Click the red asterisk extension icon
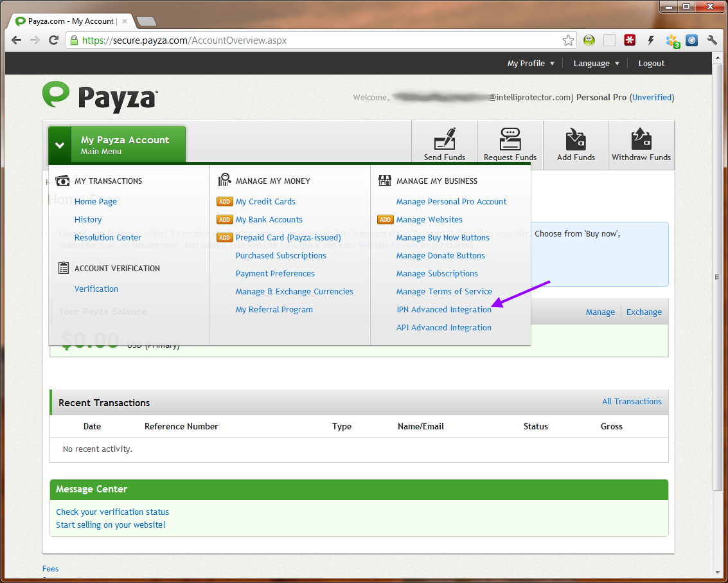 tap(630, 40)
